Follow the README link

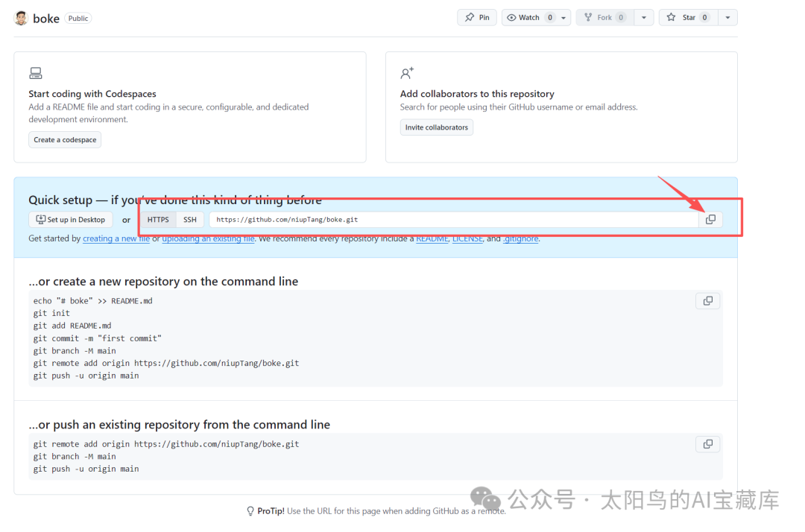pyautogui.click(x=432, y=238)
